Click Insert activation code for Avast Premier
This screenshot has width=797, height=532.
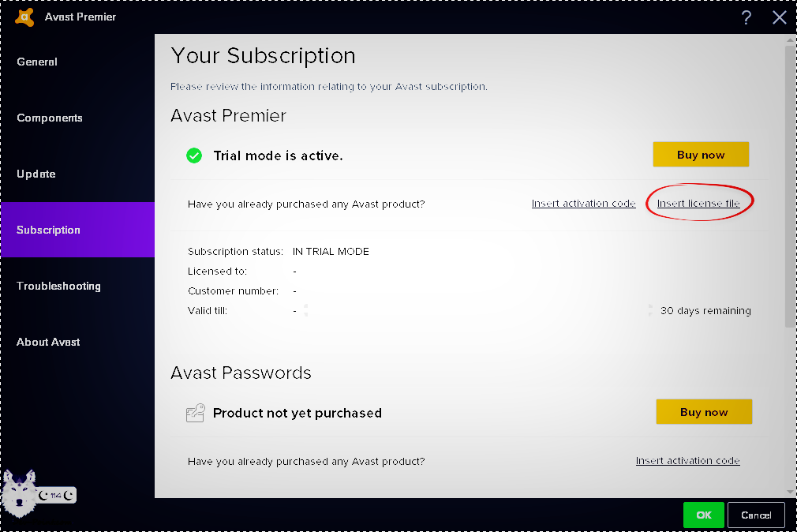[583, 204]
